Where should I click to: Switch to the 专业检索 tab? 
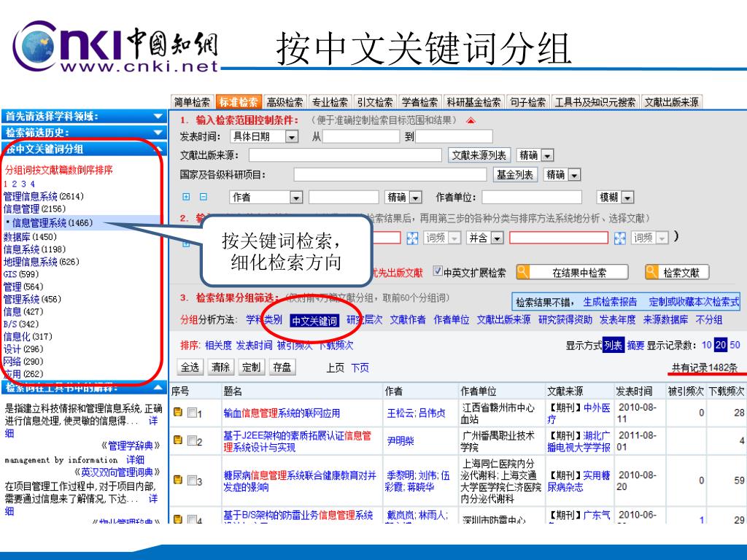click(x=330, y=102)
